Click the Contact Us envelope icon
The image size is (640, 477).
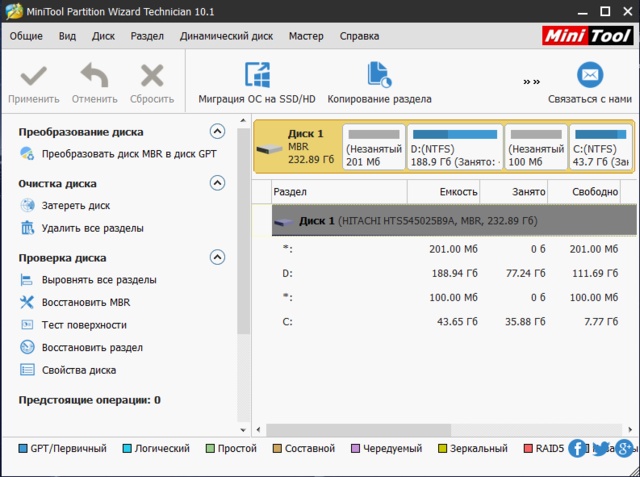point(589,76)
